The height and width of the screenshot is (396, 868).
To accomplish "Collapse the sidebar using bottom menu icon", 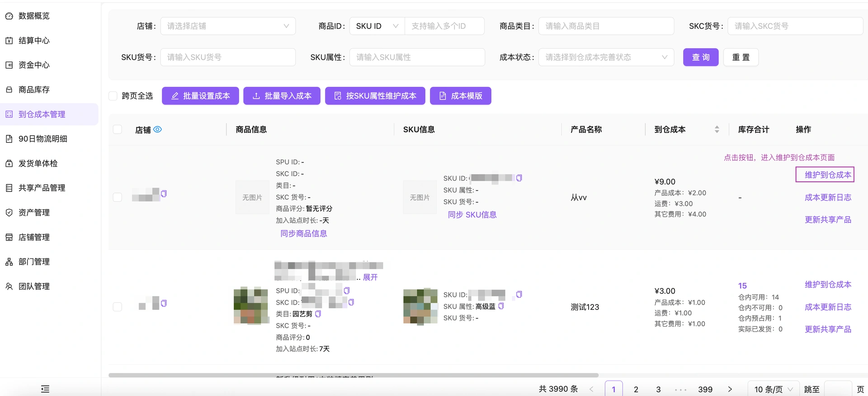I will [45, 389].
